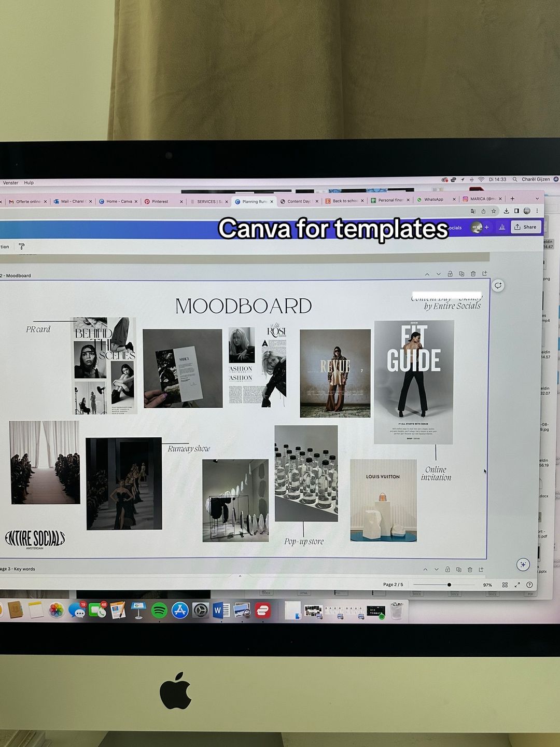Enter fullscreen presentation mode

[x=517, y=585]
